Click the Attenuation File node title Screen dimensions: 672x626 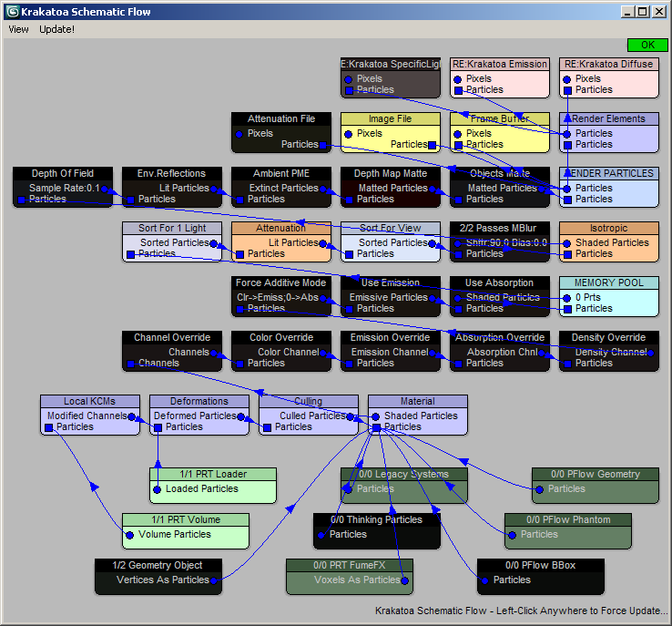pyautogui.click(x=281, y=118)
